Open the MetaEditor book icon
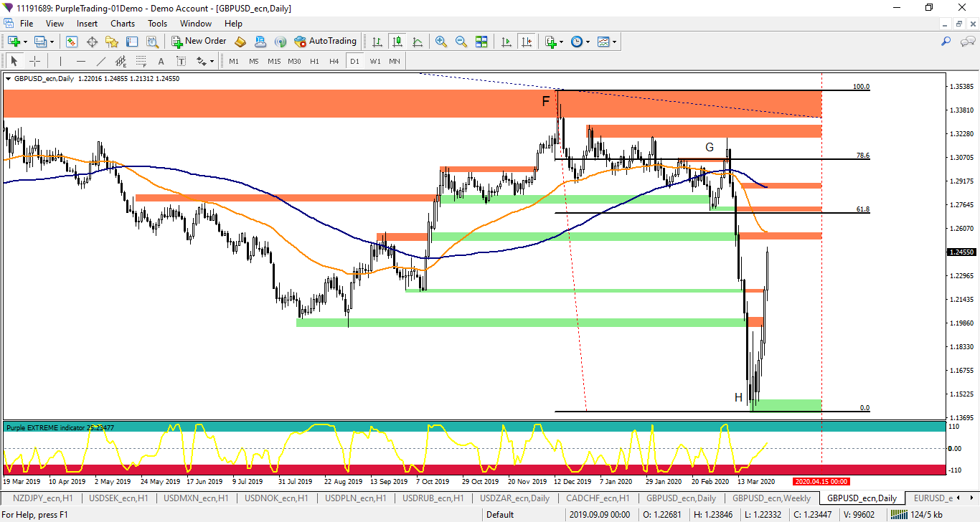This screenshot has width=980, height=522. point(240,42)
